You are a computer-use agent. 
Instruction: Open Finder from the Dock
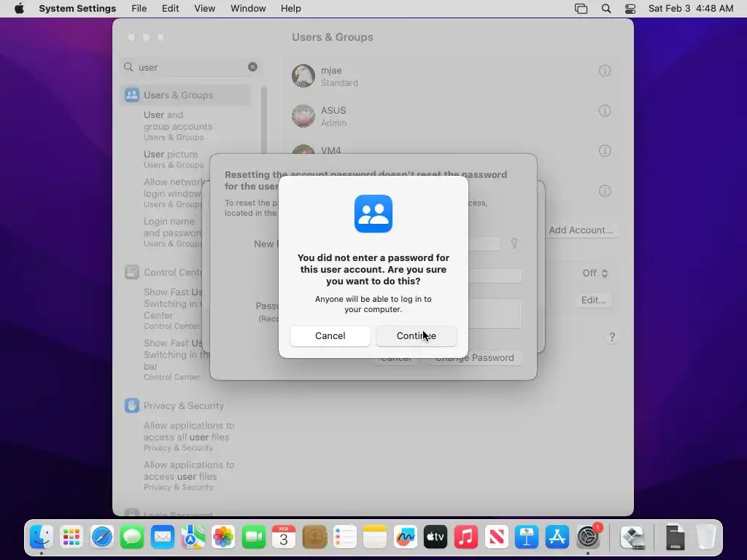(42, 537)
